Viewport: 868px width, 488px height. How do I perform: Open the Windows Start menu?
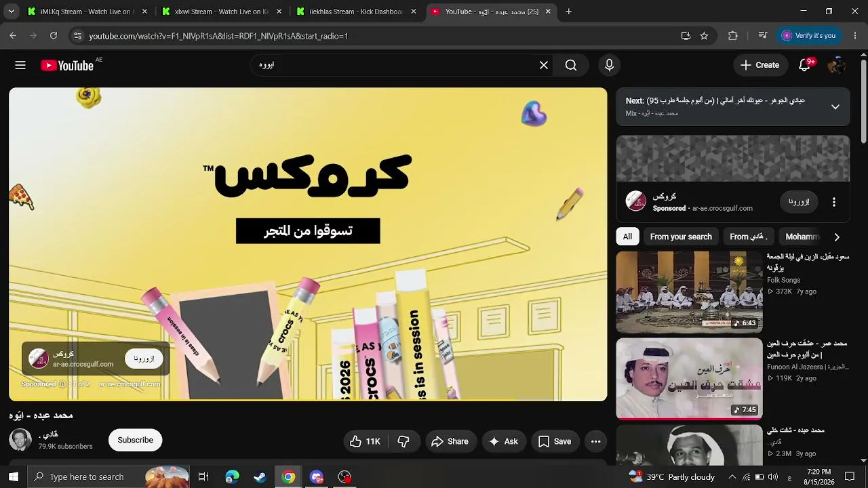(x=14, y=476)
